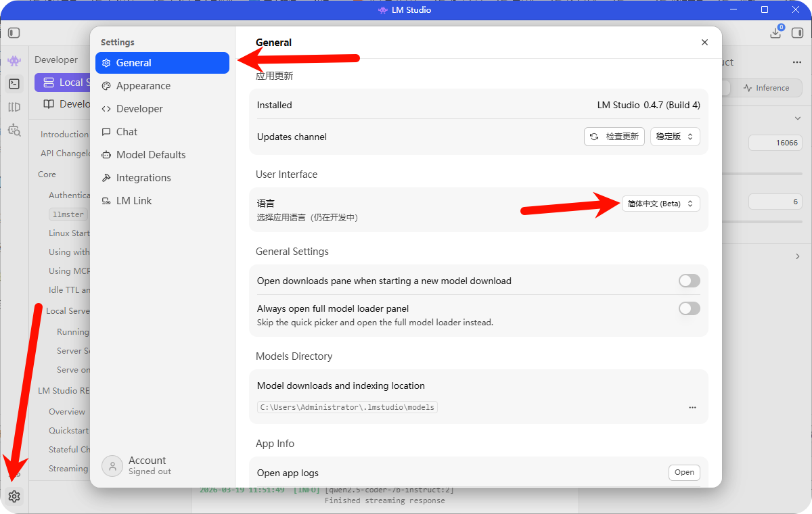This screenshot has width=812, height=514.
Task: Toggle the right sidebar panel icon
Action: pos(797,32)
